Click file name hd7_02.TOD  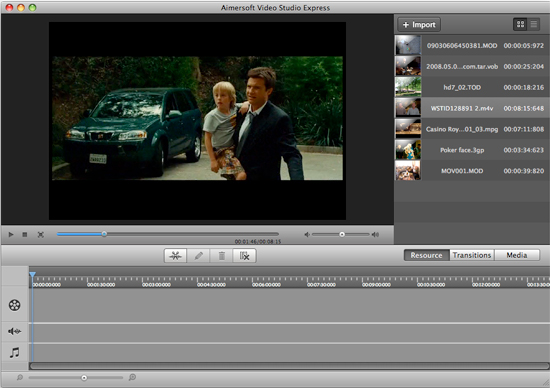pos(462,87)
